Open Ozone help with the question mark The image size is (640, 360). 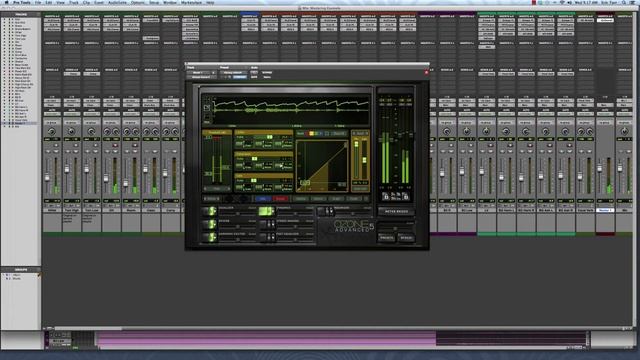366,198
